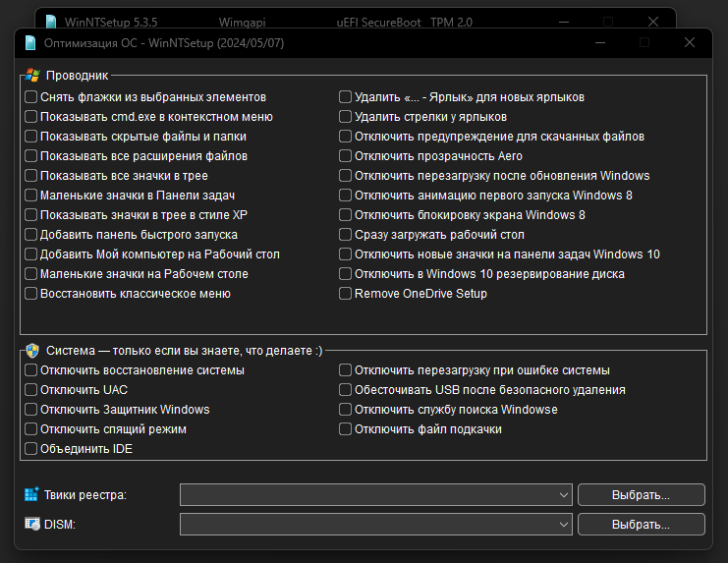Check Отключить прозрачность Aero
This screenshot has height=563, width=728.
coord(345,156)
